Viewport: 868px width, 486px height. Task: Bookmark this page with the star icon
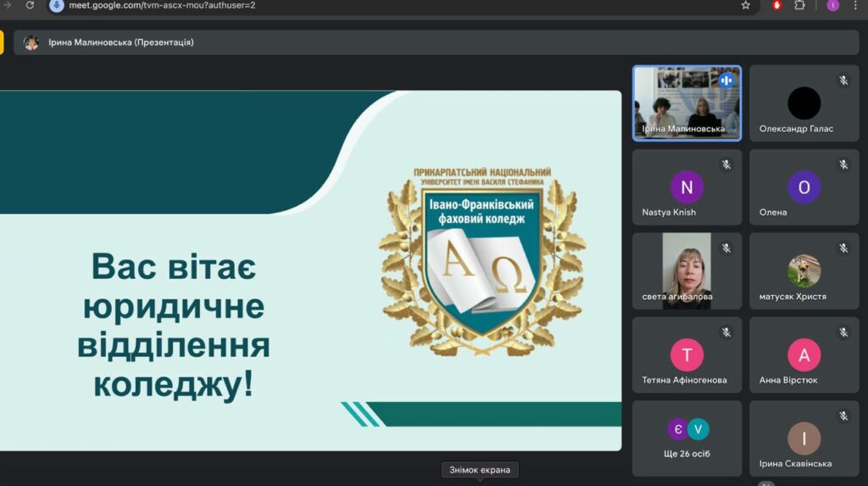click(746, 5)
